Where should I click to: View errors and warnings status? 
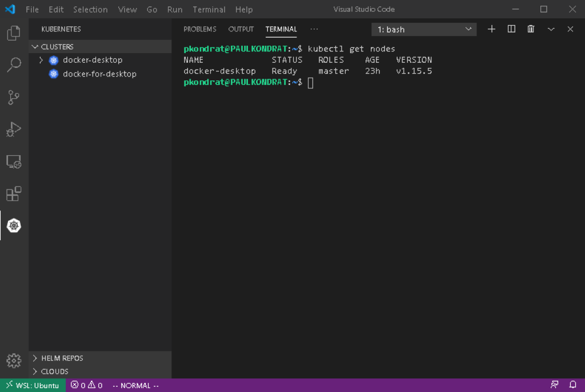86,385
